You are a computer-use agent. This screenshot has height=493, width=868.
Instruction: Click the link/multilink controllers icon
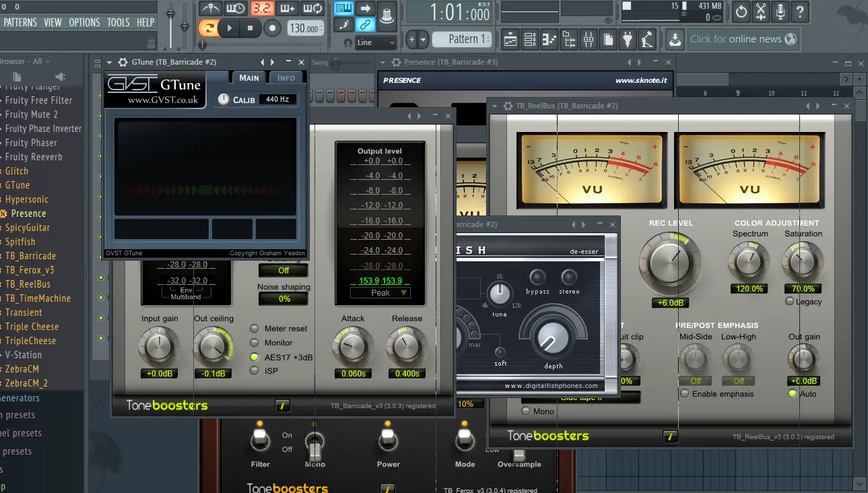pyautogui.click(x=366, y=26)
